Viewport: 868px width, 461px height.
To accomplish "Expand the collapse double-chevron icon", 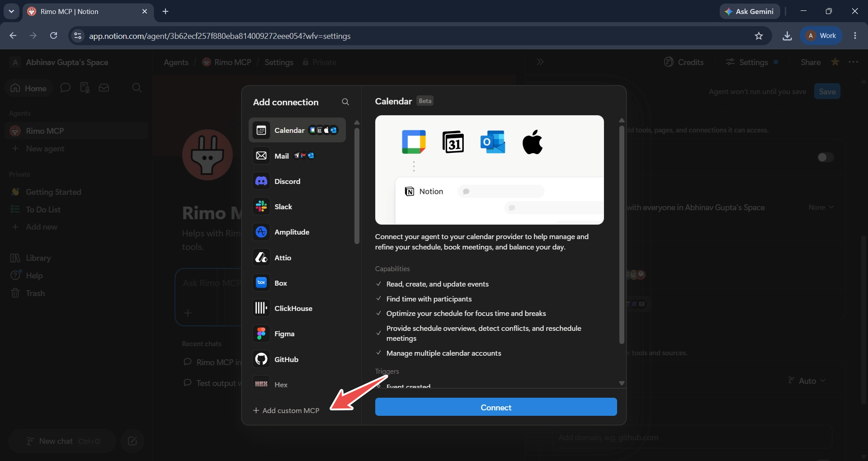I will tap(540, 62).
